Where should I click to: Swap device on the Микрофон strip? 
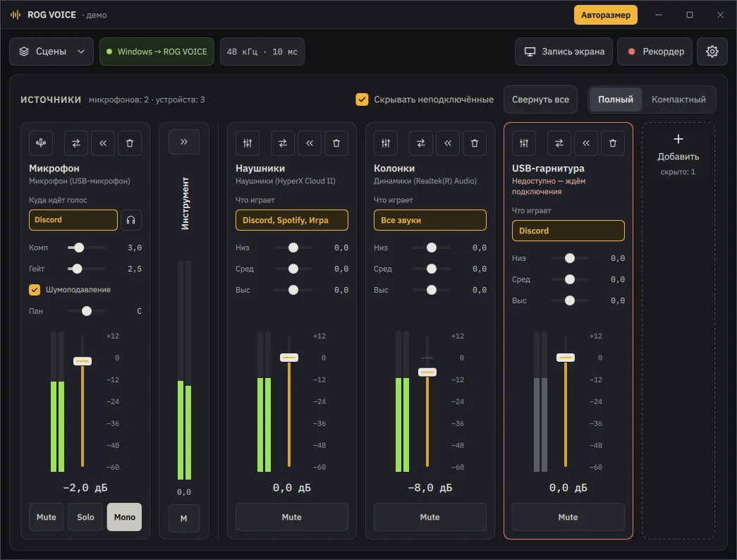pos(75,143)
